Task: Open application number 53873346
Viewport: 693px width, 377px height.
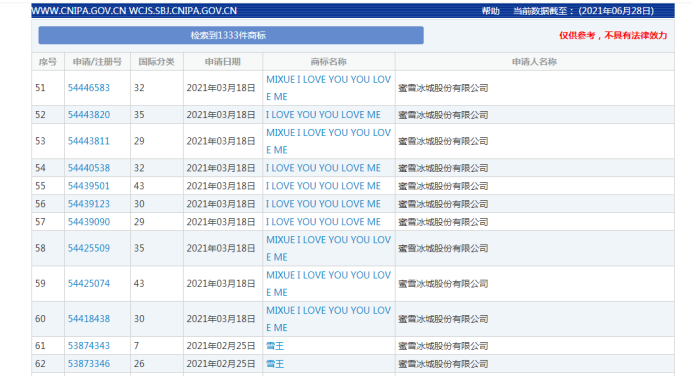Action: click(89, 364)
